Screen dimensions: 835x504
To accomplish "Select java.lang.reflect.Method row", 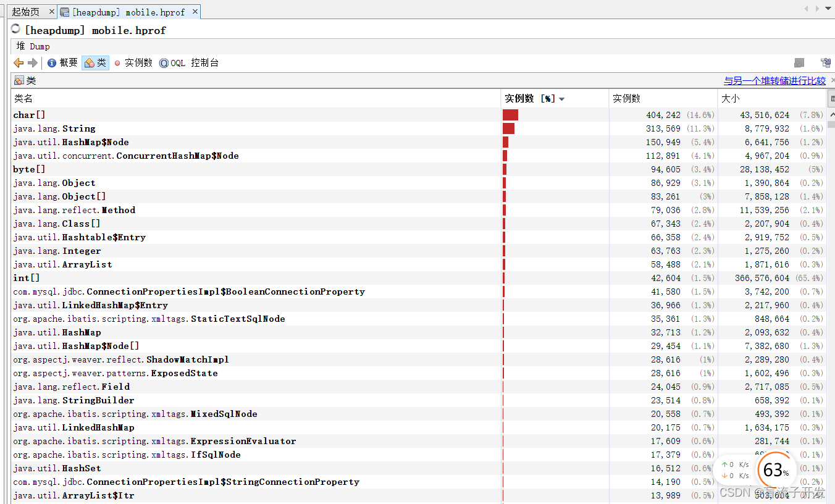I will click(x=418, y=210).
